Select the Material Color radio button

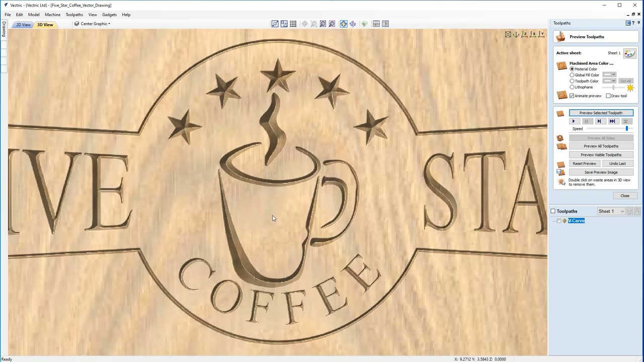tap(572, 69)
